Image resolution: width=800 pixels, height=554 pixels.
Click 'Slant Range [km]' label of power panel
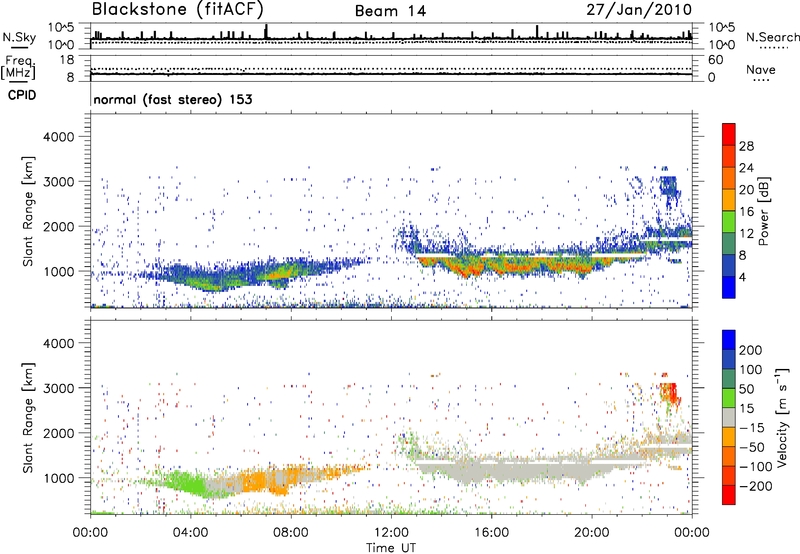(28, 211)
